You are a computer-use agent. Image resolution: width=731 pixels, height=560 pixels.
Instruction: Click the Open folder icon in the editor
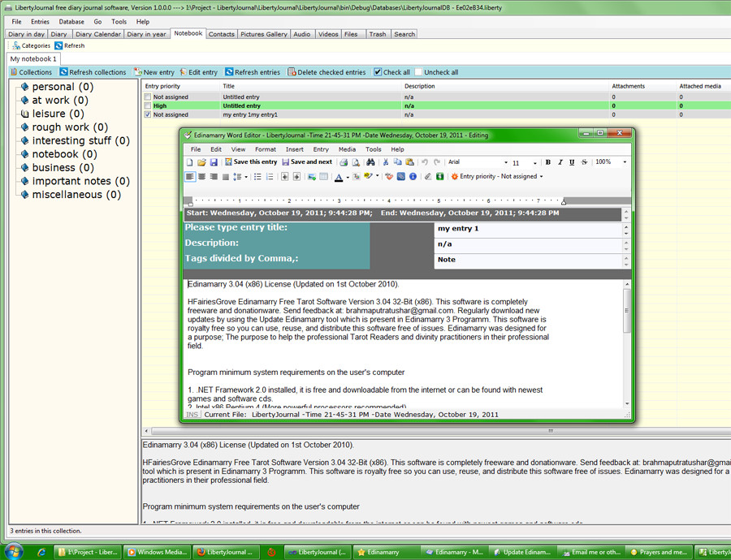pyautogui.click(x=201, y=162)
